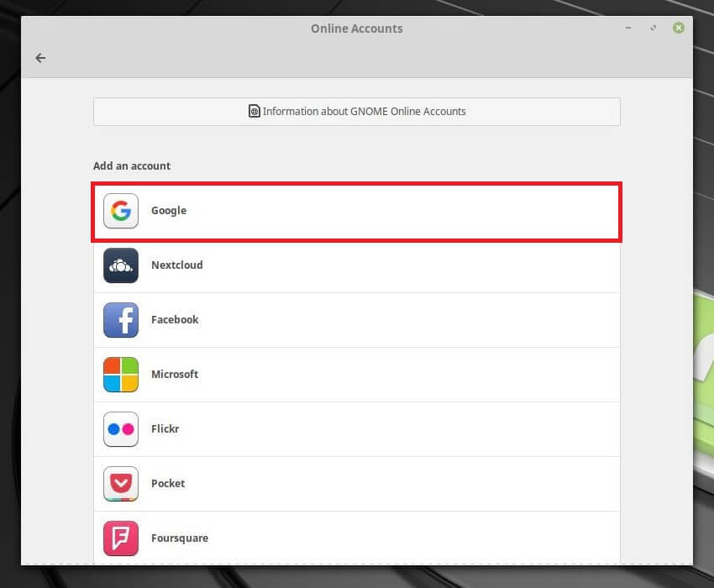Choose the Facebook account label
This screenshot has height=588, width=714.
click(175, 320)
